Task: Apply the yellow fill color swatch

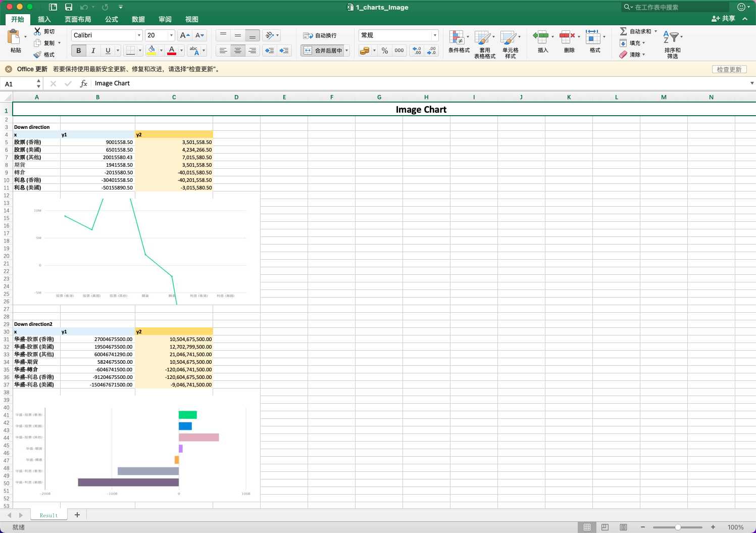Action: click(x=152, y=51)
